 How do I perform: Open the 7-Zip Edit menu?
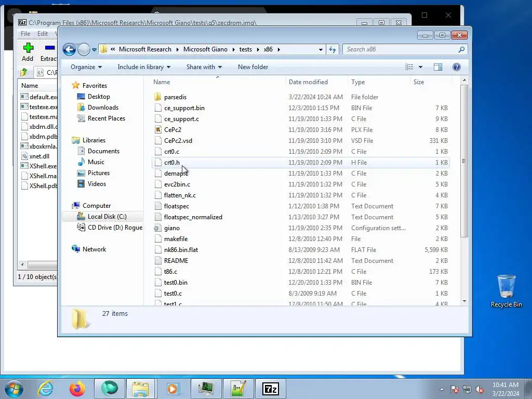point(43,34)
